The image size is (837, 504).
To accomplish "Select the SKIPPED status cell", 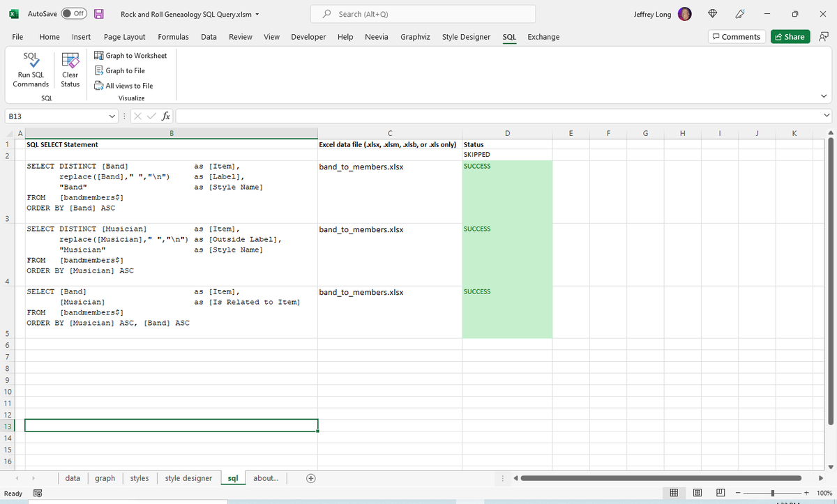I will [507, 155].
